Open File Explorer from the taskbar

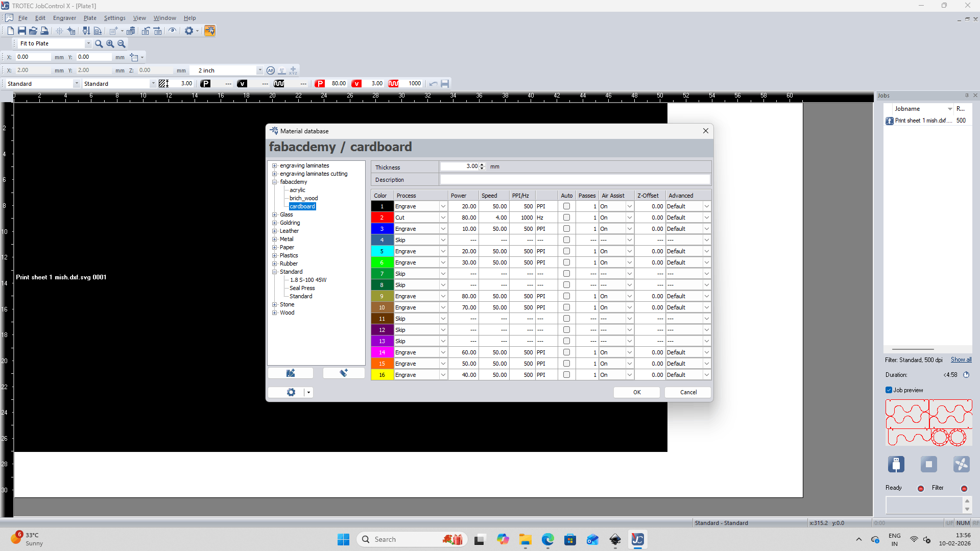(x=525, y=539)
